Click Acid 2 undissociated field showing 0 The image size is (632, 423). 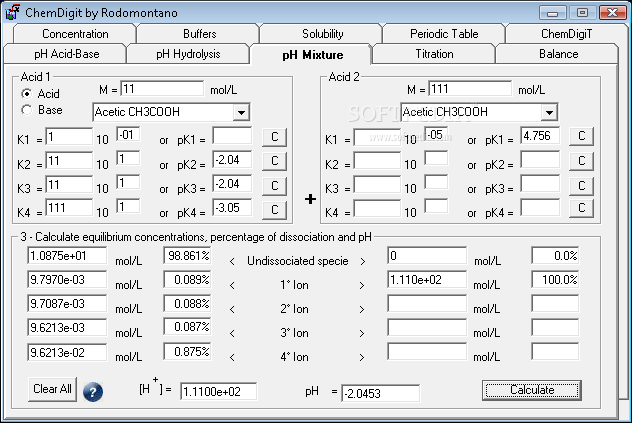(x=427, y=256)
